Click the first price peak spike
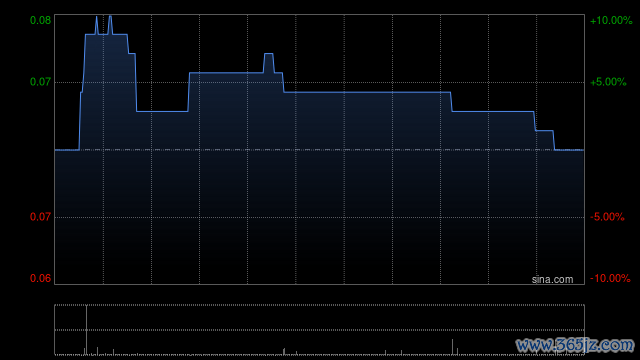The image size is (640, 360). pos(97,24)
